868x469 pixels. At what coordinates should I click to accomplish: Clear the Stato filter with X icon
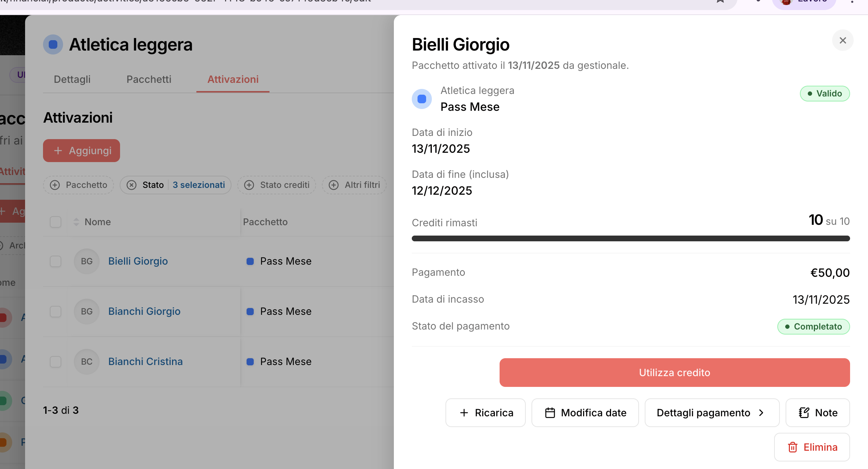132,185
